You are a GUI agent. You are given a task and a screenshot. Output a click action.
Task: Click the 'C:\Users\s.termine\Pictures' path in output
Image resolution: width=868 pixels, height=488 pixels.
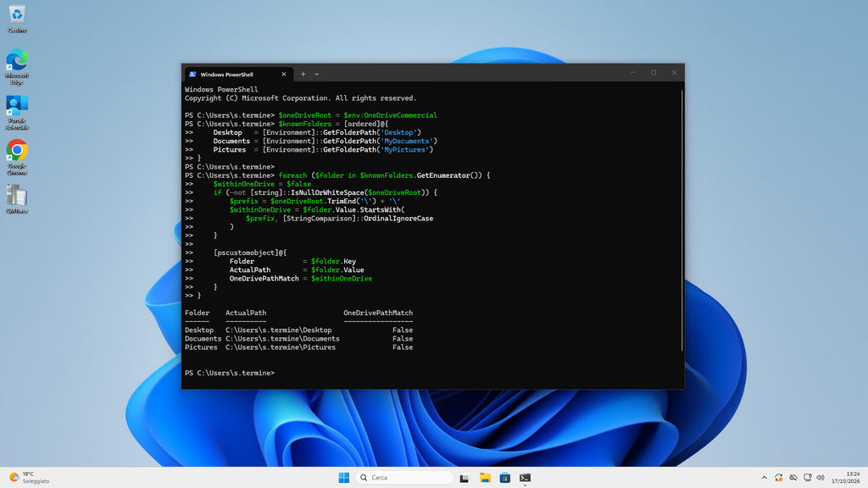(280, 347)
